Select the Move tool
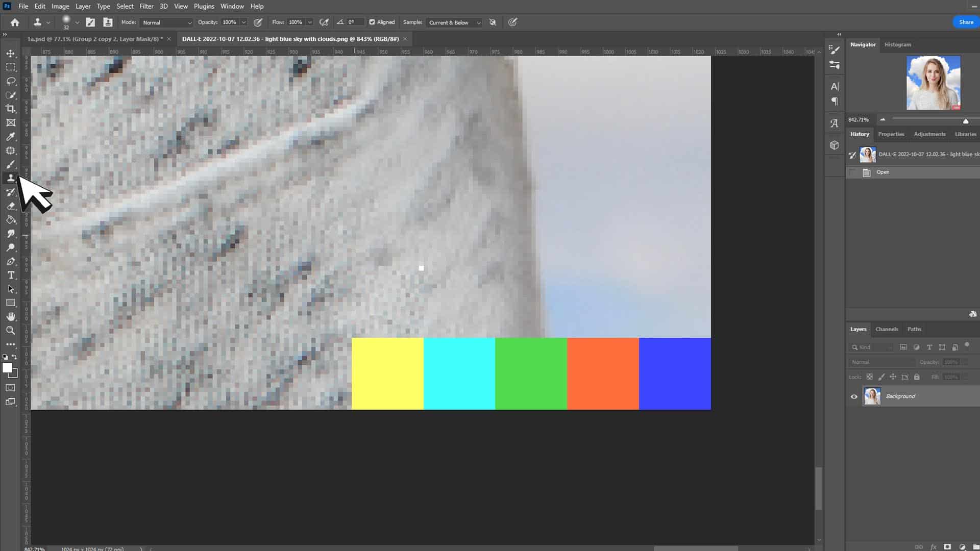The height and width of the screenshot is (551, 980). 10,53
